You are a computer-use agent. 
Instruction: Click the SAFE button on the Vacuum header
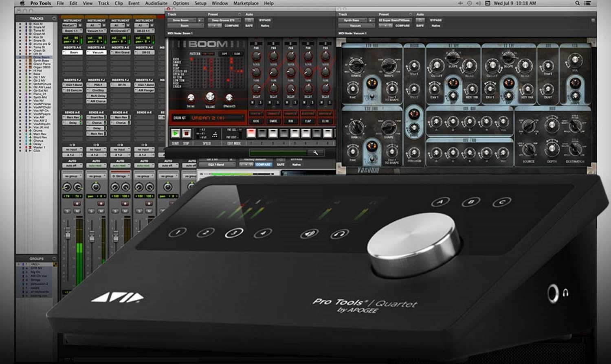point(420,26)
